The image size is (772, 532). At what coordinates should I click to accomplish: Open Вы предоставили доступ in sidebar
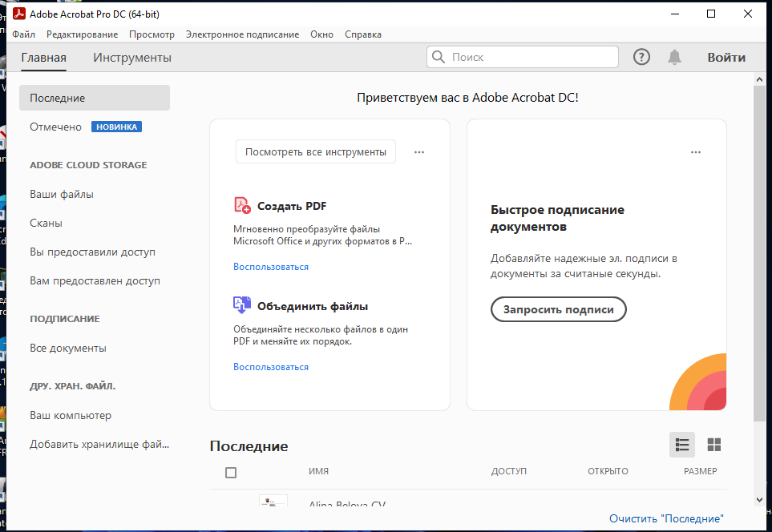coord(92,252)
